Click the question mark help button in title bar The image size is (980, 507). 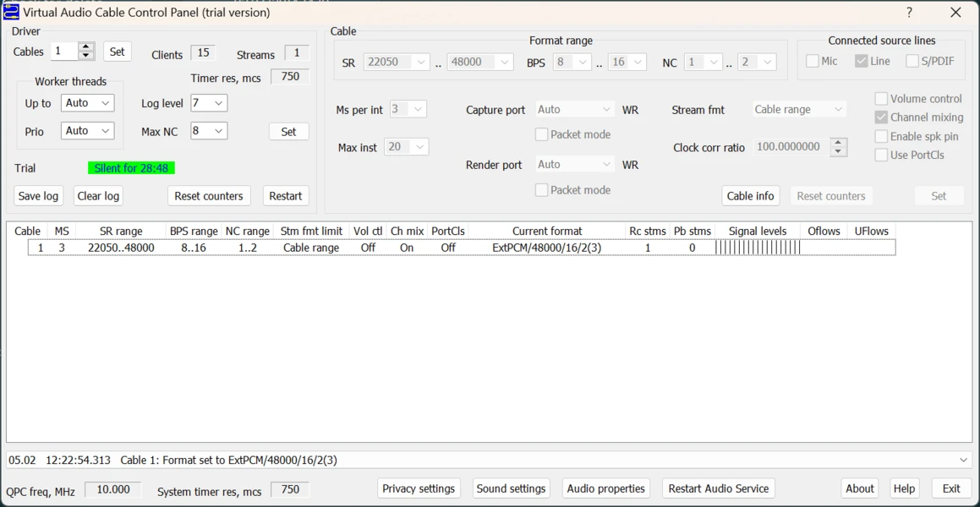(x=909, y=12)
